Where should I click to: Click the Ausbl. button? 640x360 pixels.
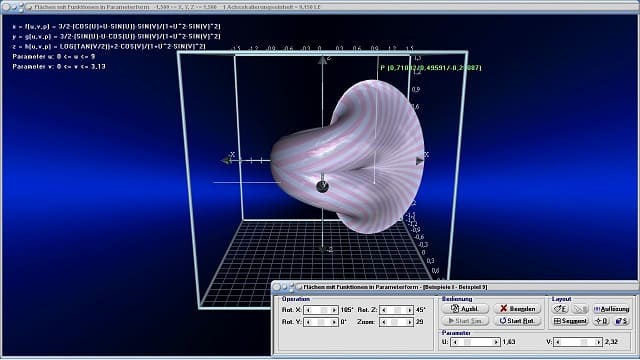pyautogui.click(x=465, y=309)
